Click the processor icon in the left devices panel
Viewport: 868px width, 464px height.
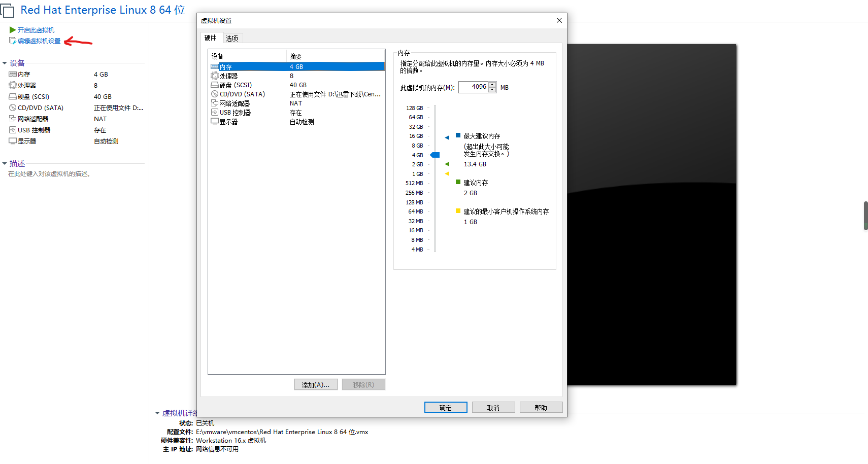tap(13, 85)
